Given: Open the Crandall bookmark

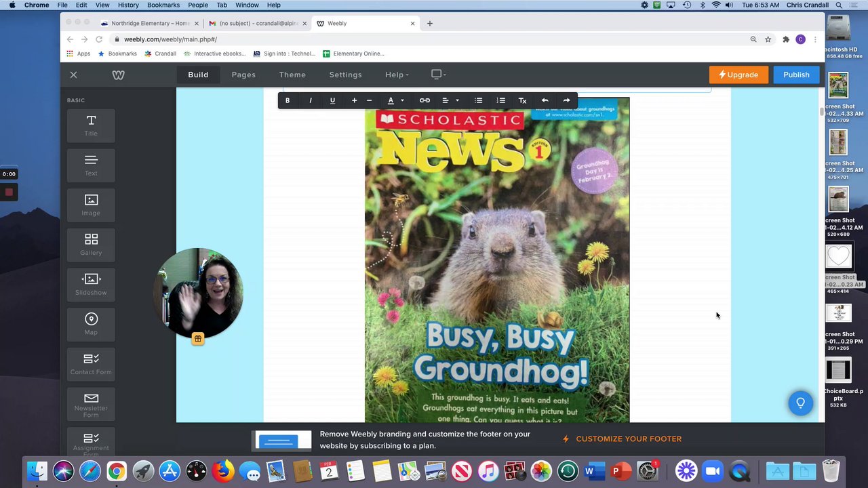Looking at the screenshot, I should [x=160, y=54].
